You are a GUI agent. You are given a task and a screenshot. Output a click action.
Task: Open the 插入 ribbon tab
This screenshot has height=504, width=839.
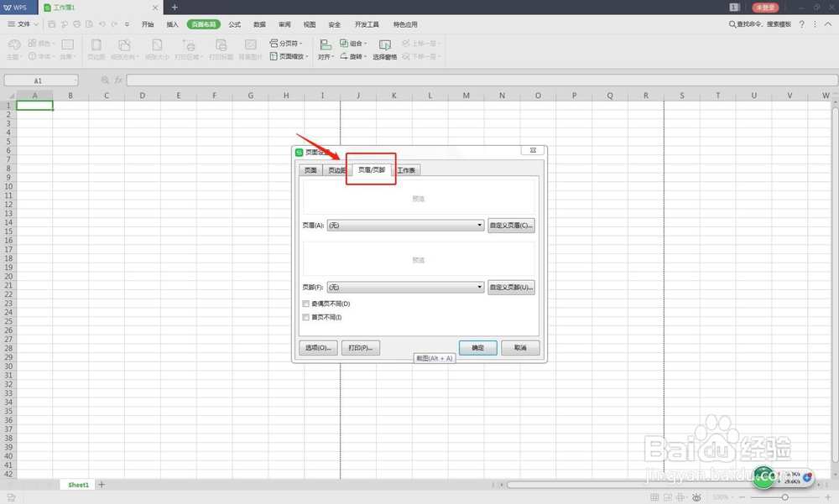coord(172,24)
